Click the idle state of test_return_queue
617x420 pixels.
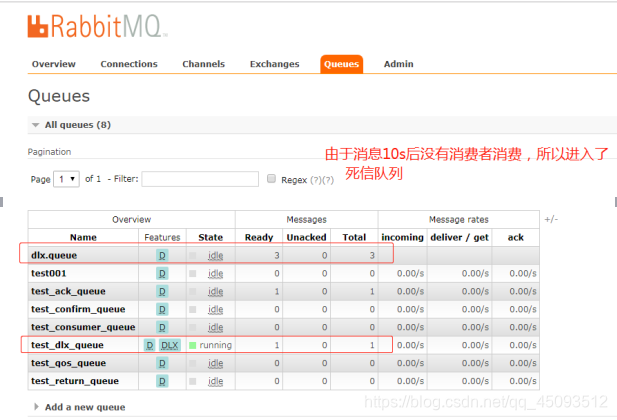point(216,381)
